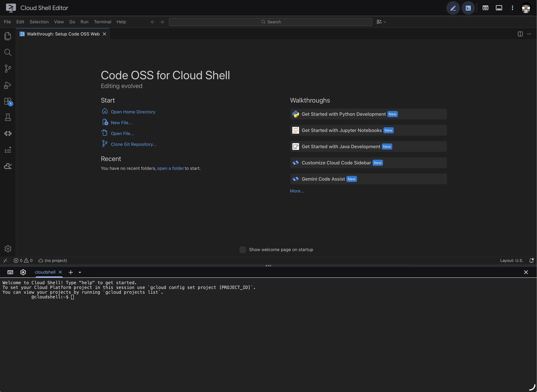Open terminal settings gear
This screenshot has height=392, width=537.
tap(23, 272)
